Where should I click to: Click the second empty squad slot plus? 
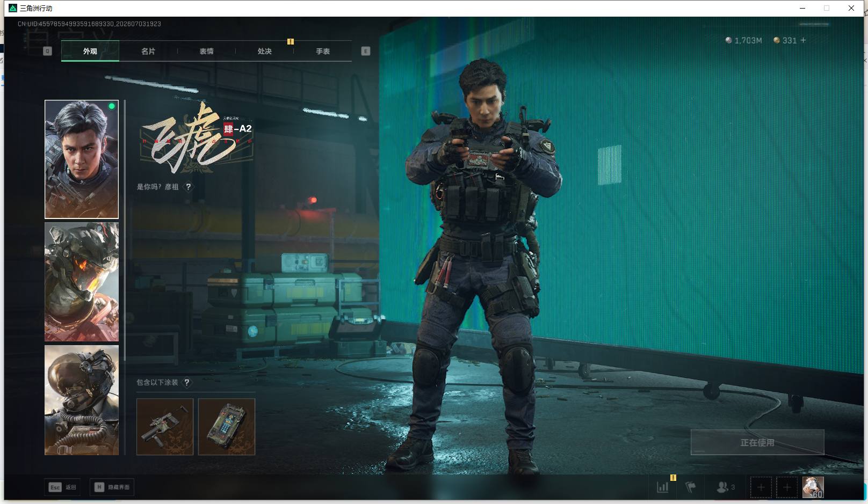(x=787, y=487)
